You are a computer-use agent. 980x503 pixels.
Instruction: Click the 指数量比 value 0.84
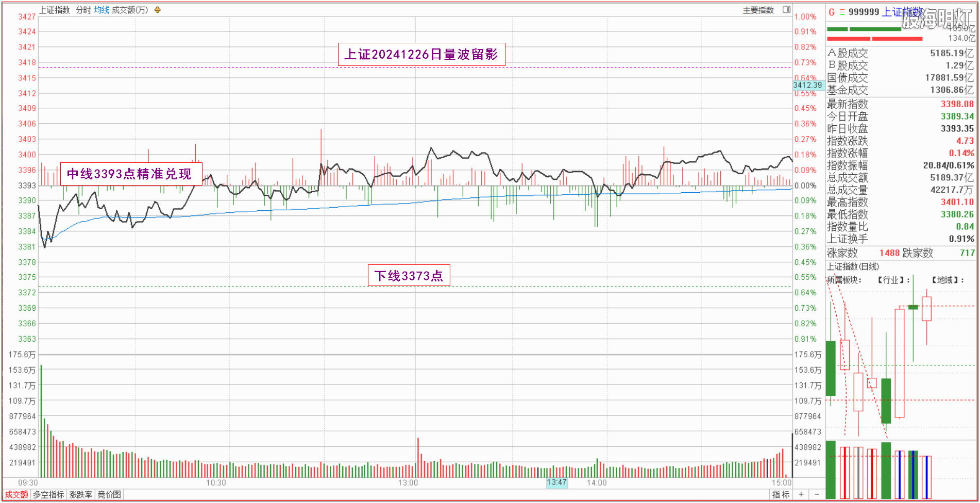tap(965, 227)
